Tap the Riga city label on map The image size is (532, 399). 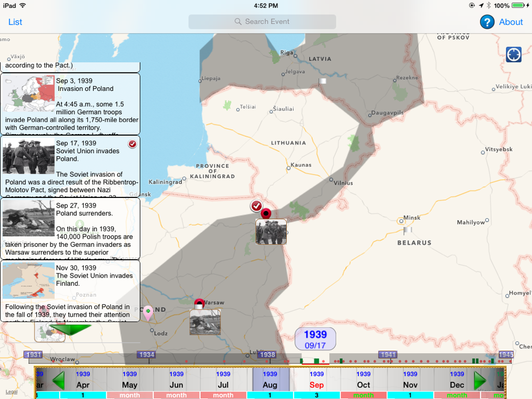click(x=286, y=52)
